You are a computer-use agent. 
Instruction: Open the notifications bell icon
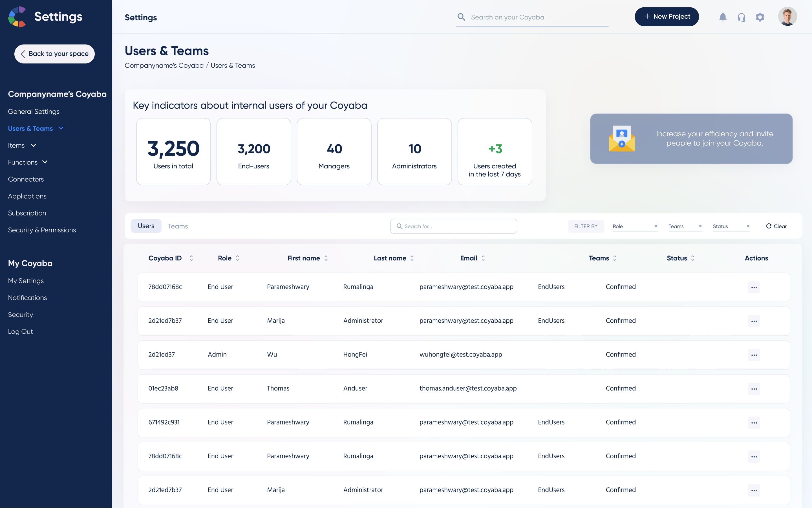723,17
